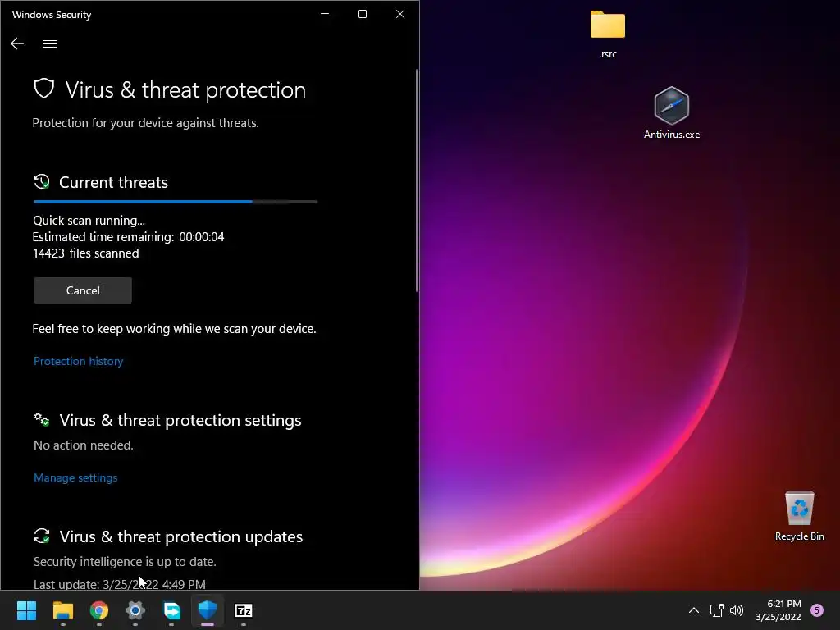Open the hamburger navigation menu

(x=50, y=44)
